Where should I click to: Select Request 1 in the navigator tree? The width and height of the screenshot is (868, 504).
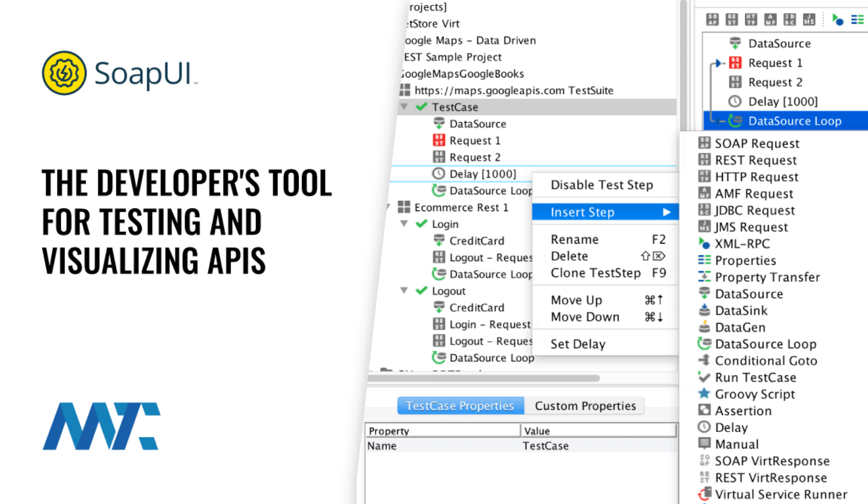tap(475, 141)
